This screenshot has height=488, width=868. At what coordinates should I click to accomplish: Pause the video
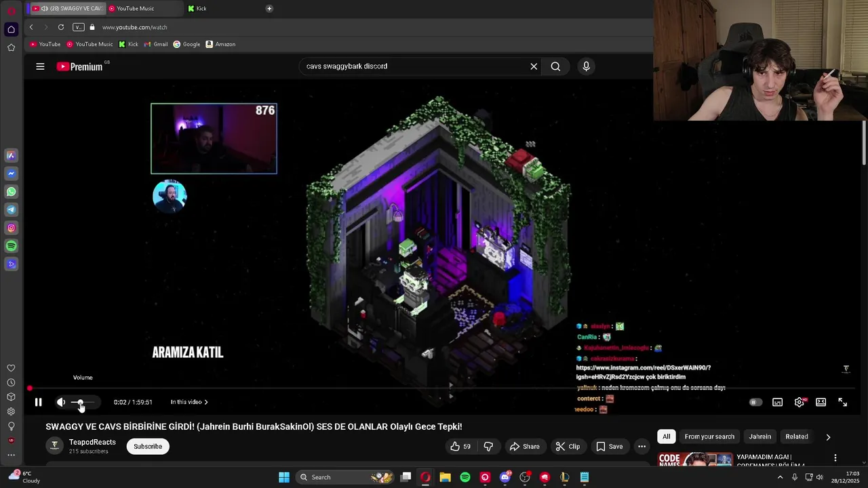coord(38,402)
